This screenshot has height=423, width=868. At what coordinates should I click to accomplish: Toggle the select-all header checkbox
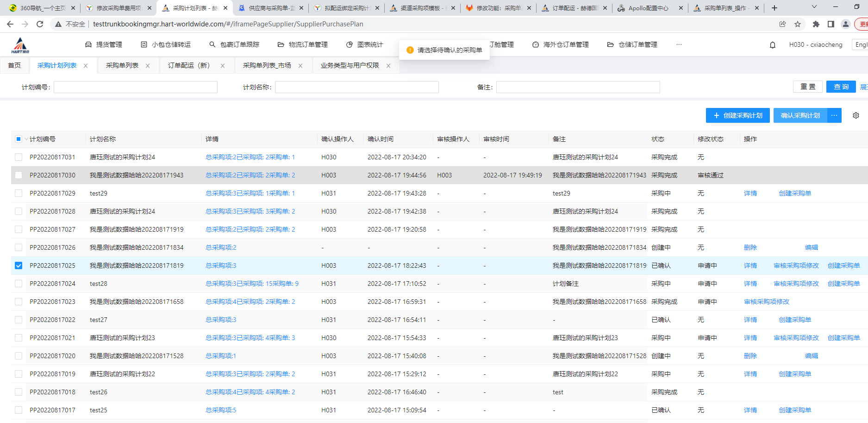[19, 139]
